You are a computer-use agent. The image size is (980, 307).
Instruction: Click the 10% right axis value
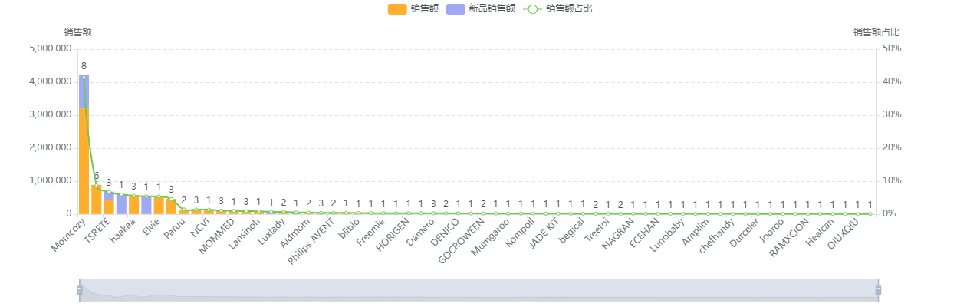(892, 180)
